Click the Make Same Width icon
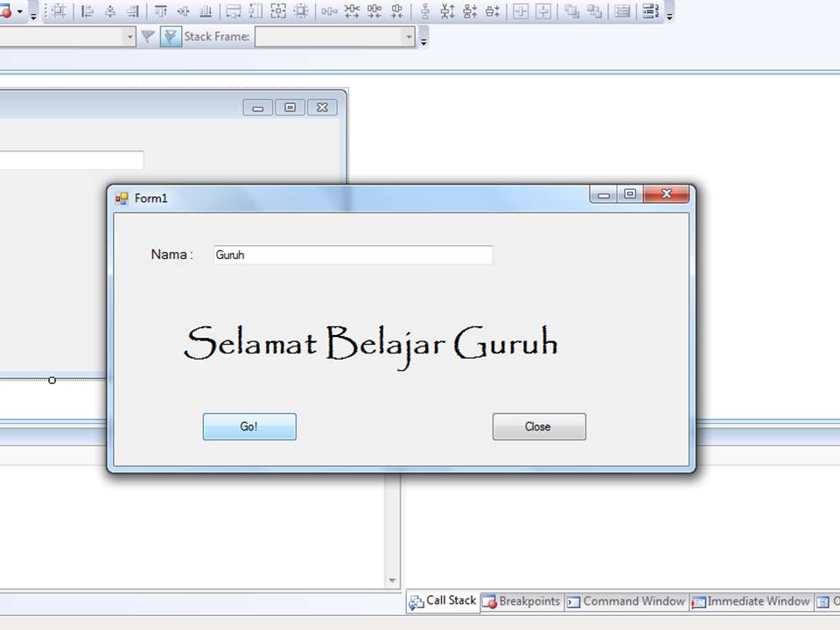The height and width of the screenshot is (630, 840). point(234,10)
